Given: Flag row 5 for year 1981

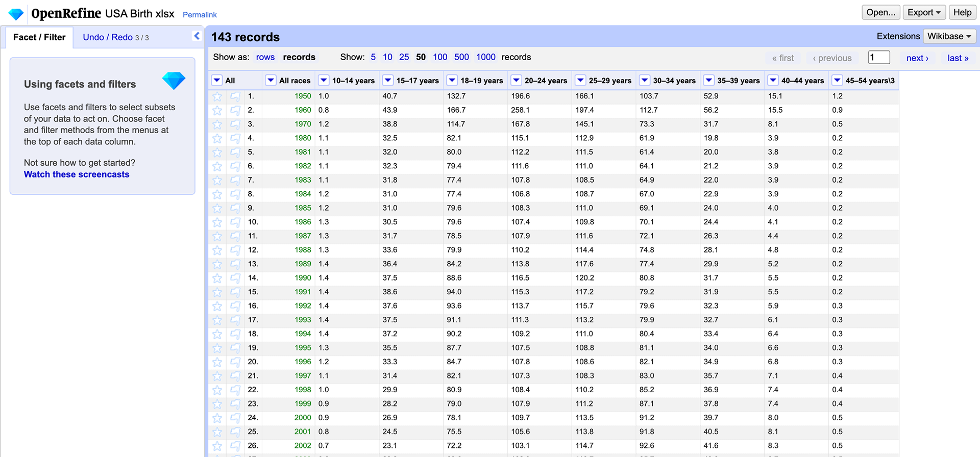Looking at the screenshot, I should coord(235,153).
